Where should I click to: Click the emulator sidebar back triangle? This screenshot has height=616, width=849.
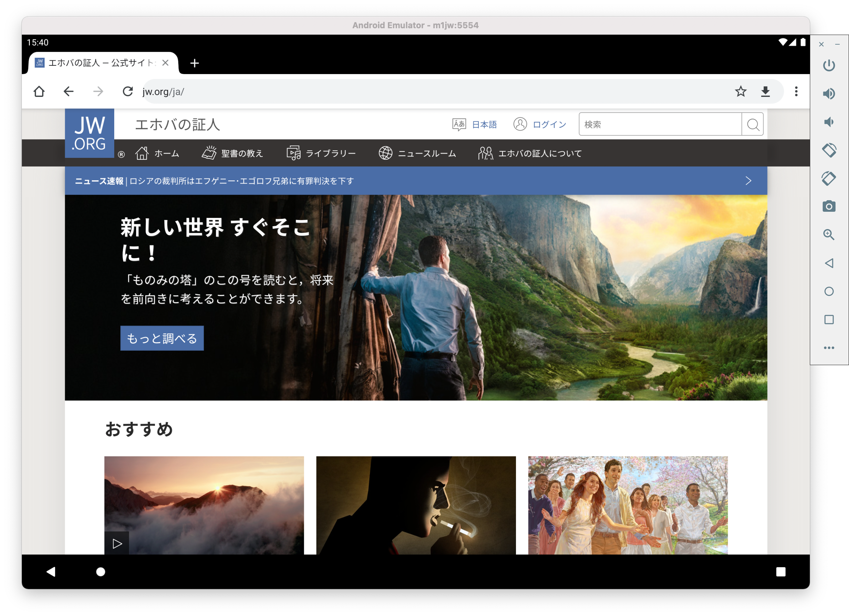coord(829,263)
